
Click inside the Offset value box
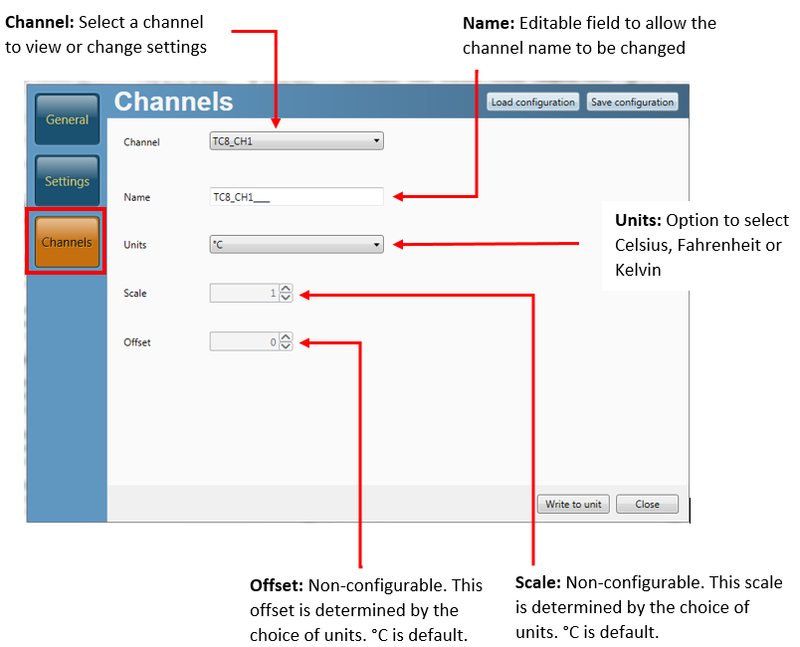(x=243, y=342)
